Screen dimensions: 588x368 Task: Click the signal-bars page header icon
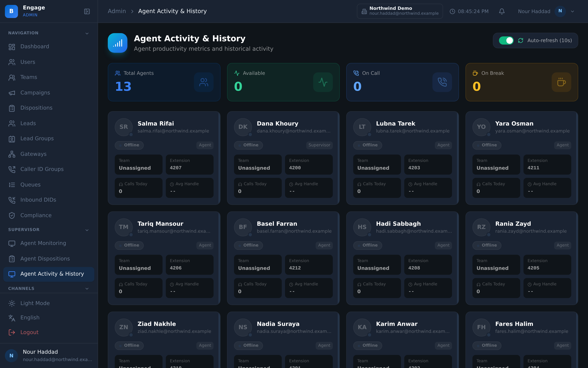[118, 43]
